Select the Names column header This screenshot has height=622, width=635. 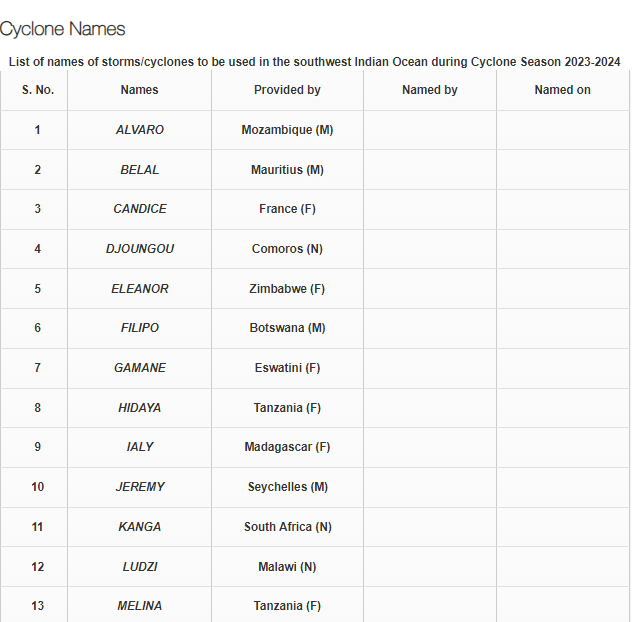(x=139, y=90)
